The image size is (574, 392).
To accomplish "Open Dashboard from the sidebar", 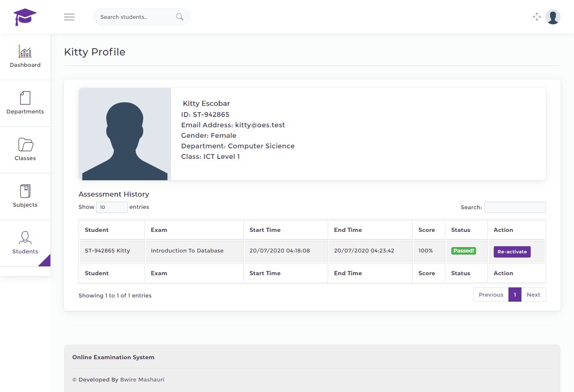I will 25,57.
